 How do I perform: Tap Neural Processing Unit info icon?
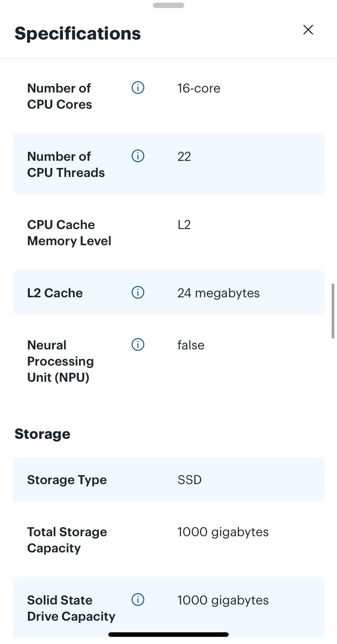click(137, 344)
